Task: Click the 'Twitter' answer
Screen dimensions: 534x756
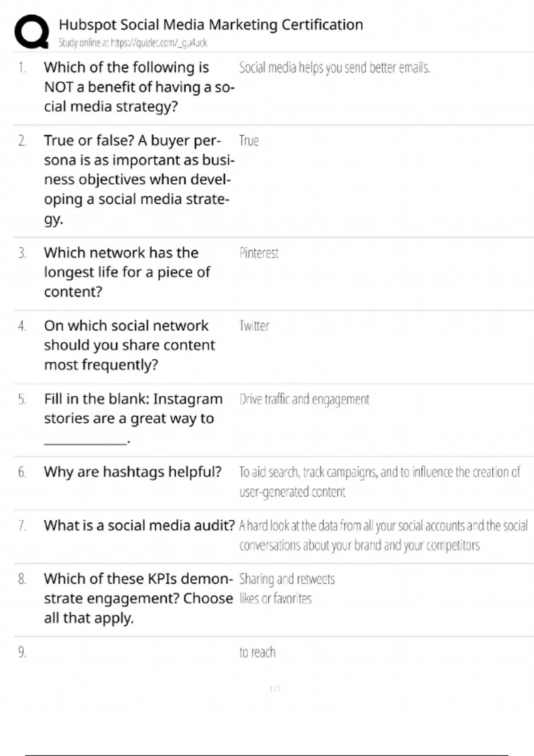Action: coord(254,326)
